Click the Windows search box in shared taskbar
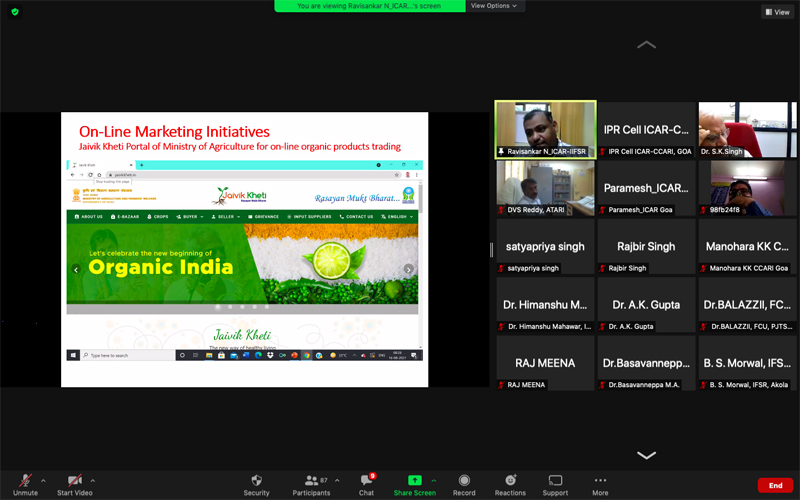 [128, 355]
